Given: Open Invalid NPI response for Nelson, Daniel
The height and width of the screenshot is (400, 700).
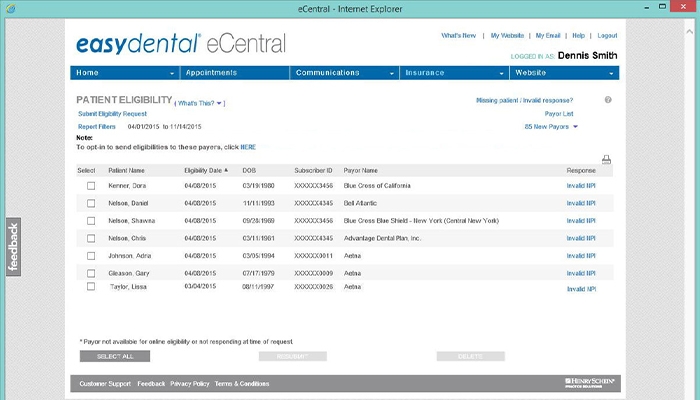Looking at the screenshot, I should [x=581, y=203].
